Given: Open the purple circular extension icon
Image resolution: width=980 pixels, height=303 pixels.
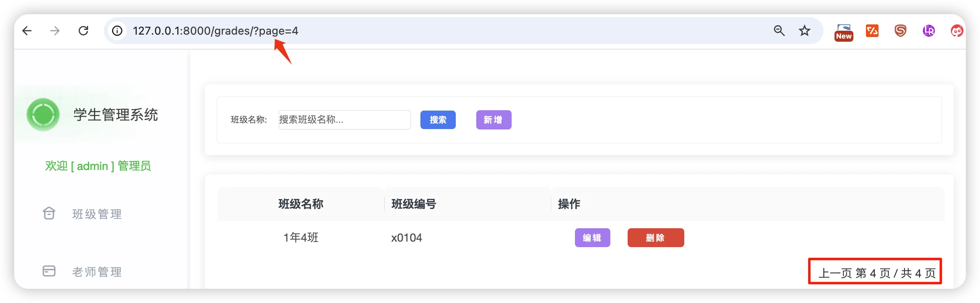Looking at the screenshot, I should point(929,31).
